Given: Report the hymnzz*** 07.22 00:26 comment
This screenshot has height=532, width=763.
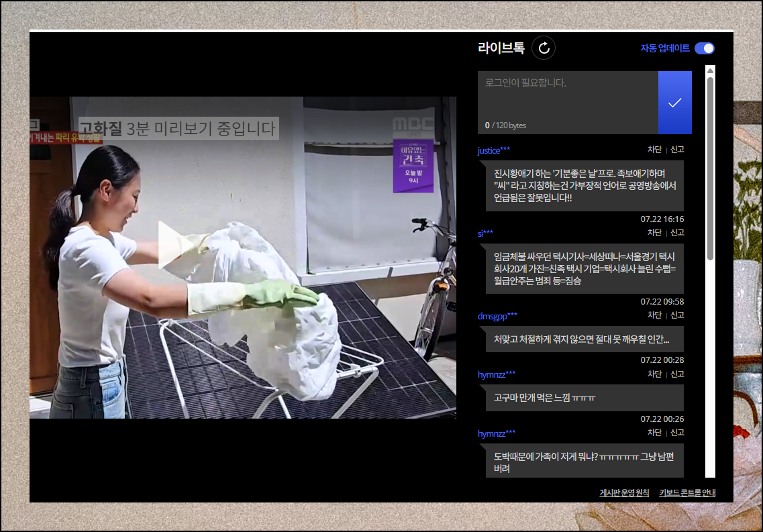Looking at the screenshot, I should [x=677, y=374].
